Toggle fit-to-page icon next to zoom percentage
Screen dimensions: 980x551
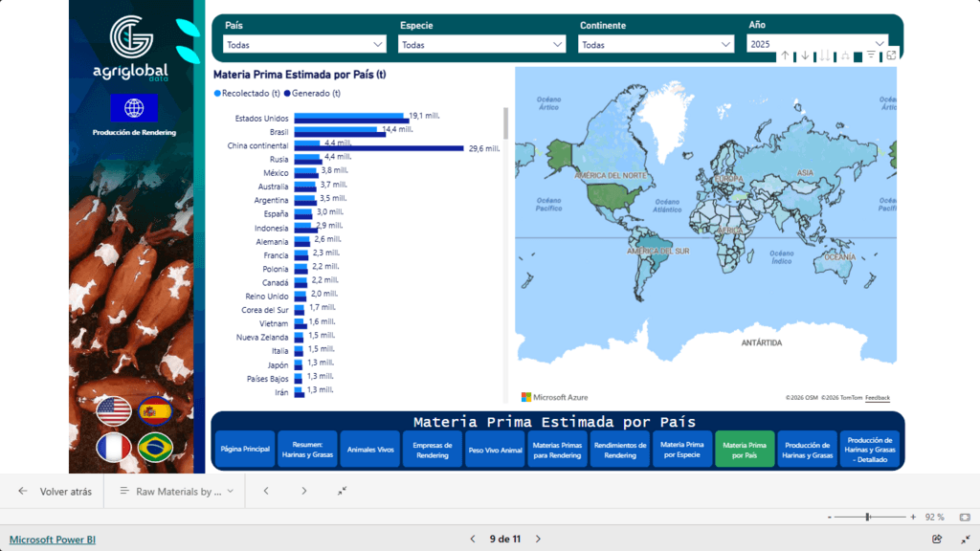tap(965, 518)
